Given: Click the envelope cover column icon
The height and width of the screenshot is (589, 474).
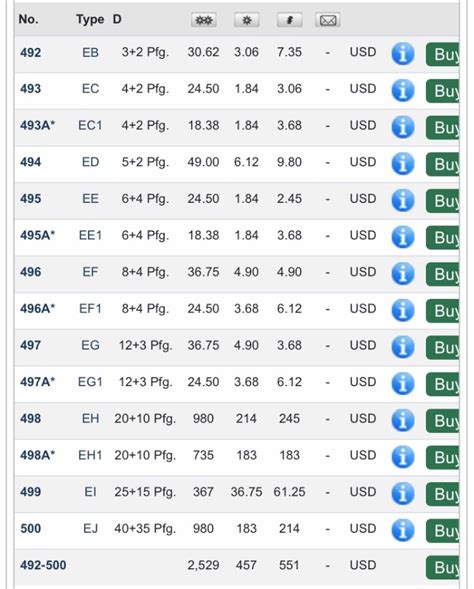Looking at the screenshot, I should click(328, 20).
